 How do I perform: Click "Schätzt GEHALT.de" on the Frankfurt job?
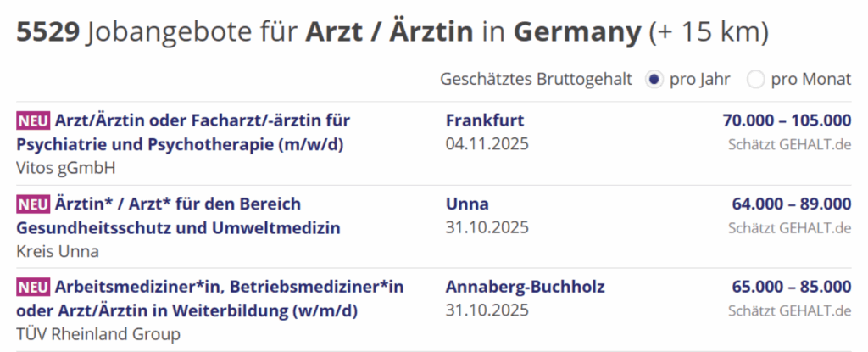(789, 144)
